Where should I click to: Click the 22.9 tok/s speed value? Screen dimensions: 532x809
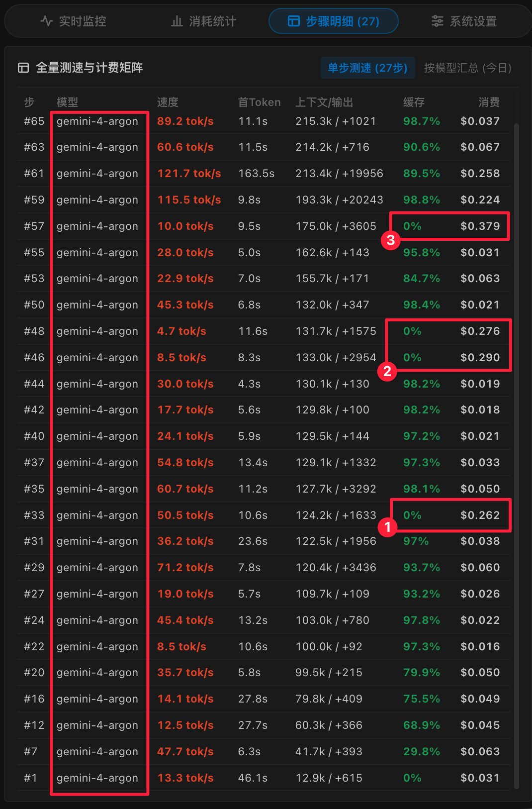(185, 279)
